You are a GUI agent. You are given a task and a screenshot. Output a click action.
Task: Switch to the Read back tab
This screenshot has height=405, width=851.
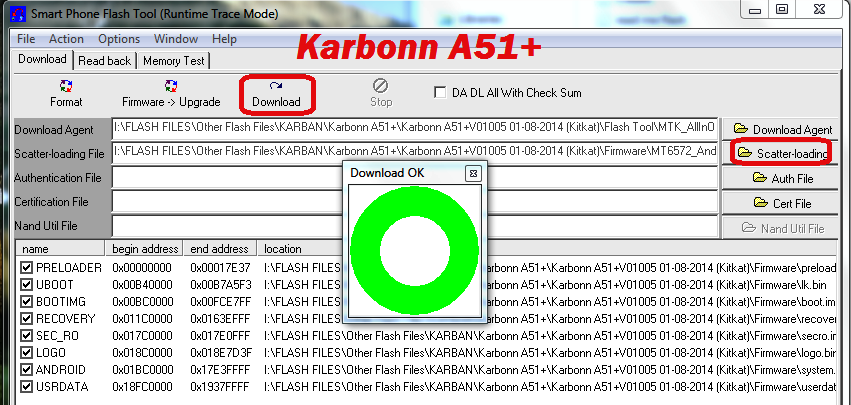[x=105, y=61]
